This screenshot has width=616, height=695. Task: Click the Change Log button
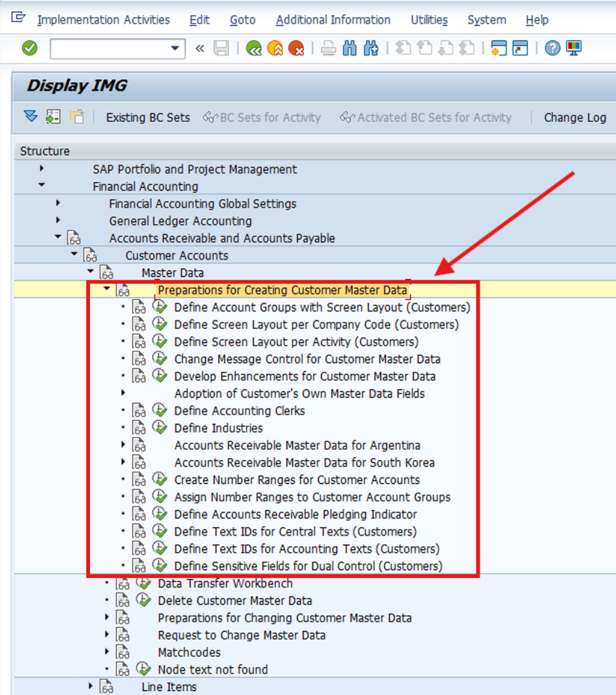coord(574,117)
